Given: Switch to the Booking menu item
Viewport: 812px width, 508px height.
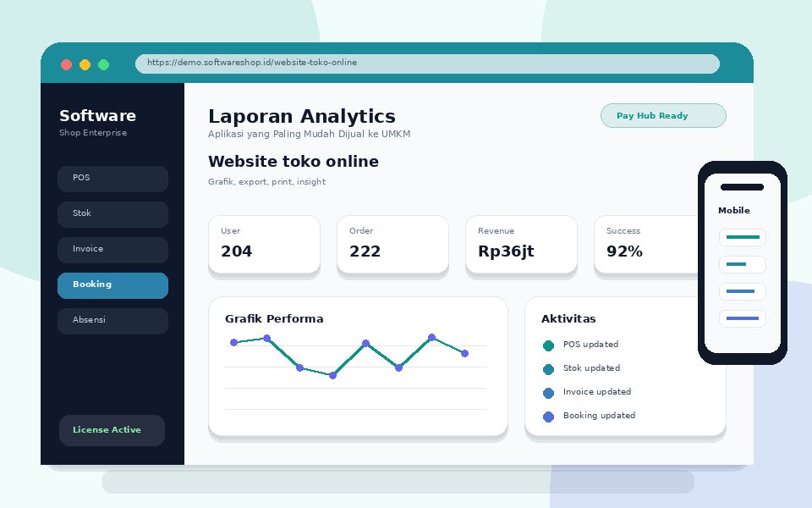Looking at the screenshot, I should pyautogui.click(x=112, y=285).
